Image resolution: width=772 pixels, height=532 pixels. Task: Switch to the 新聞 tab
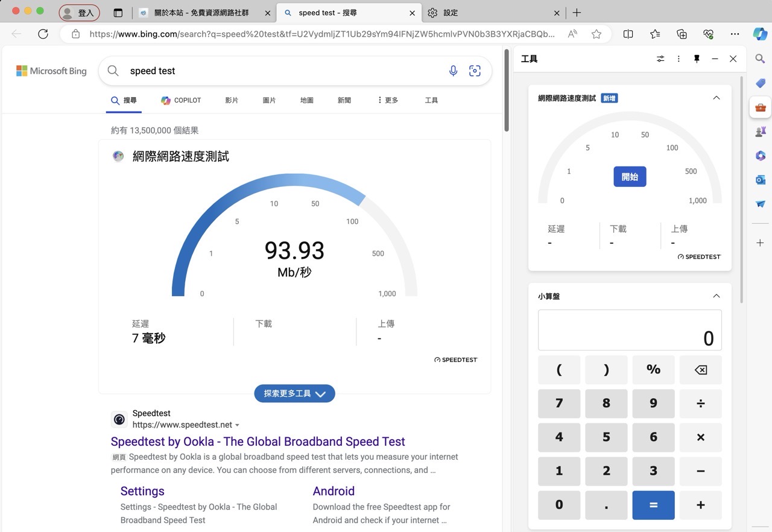tap(344, 100)
